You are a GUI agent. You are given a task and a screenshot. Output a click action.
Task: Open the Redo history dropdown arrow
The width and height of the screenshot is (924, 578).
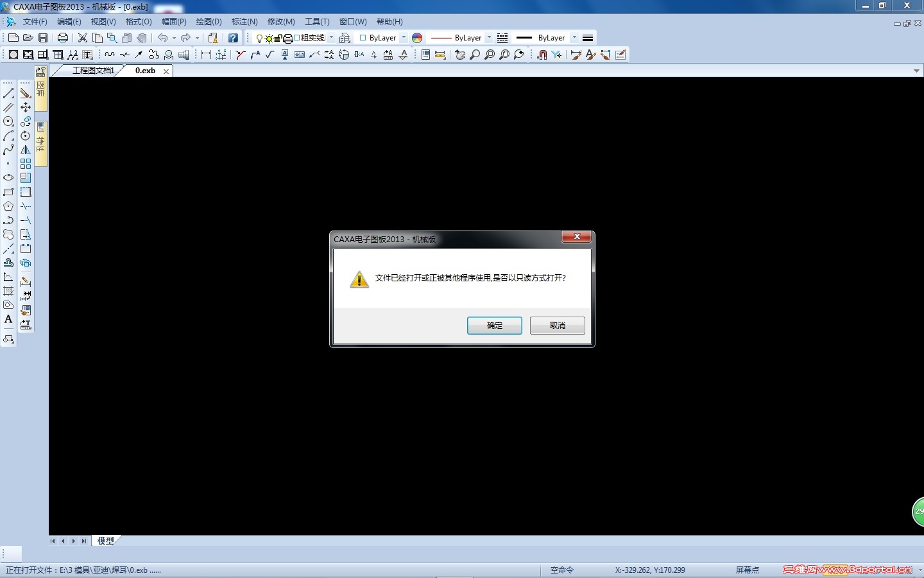[x=197, y=38]
